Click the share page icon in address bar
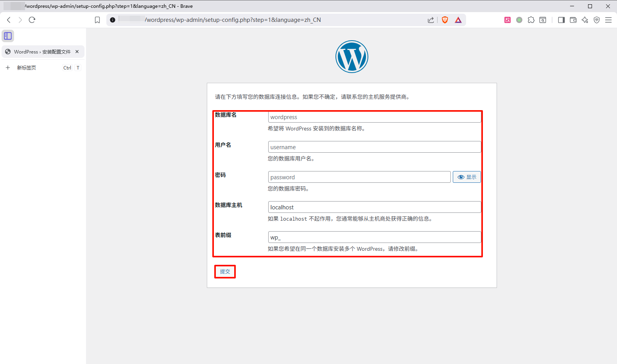This screenshot has width=617, height=364. 430,20
